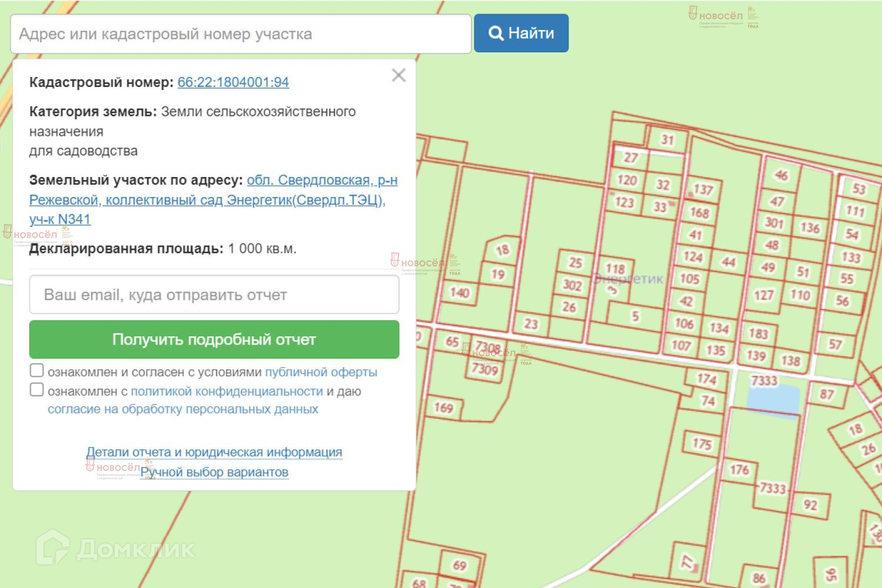Select parcel 140 on the map
Image resolution: width=882 pixels, height=588 pixels.
coord(459,292)
